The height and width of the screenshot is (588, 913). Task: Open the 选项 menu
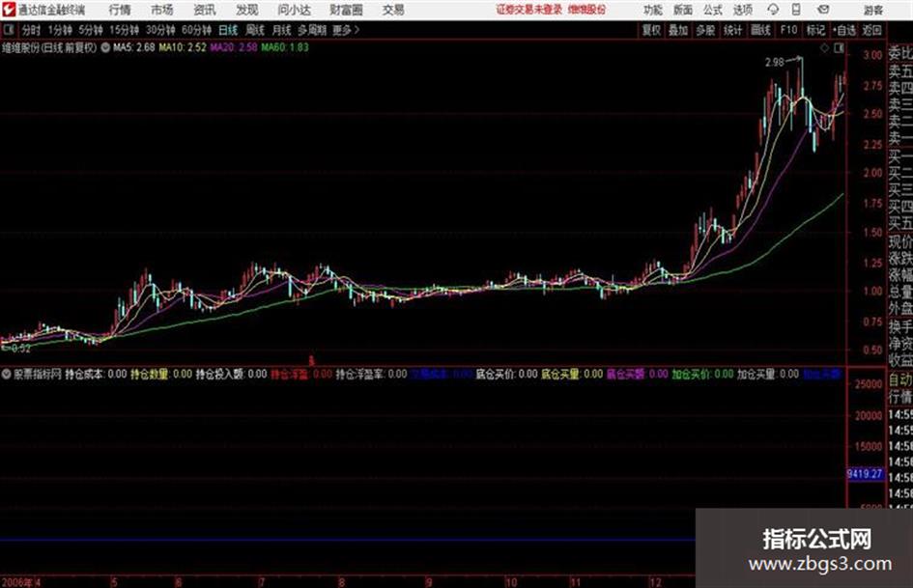point(742,10)
